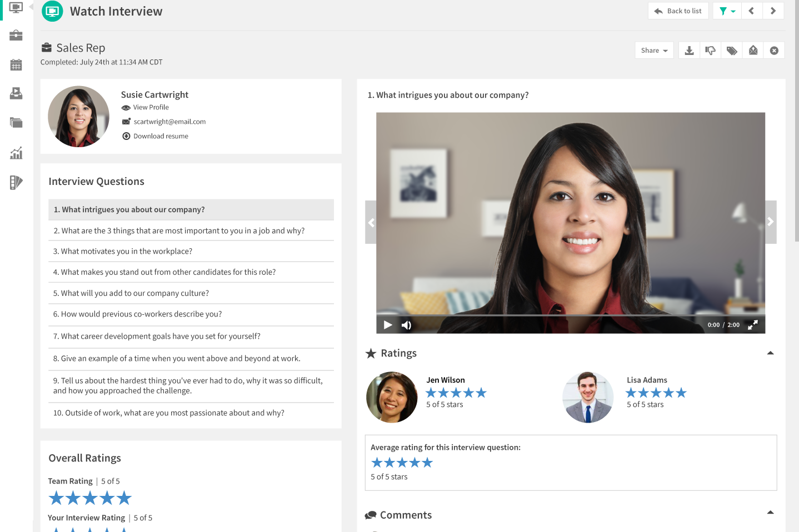Open the filter dropdown menu
The width and height of the screenshot is (799, 532).
[x=727, y=11]
